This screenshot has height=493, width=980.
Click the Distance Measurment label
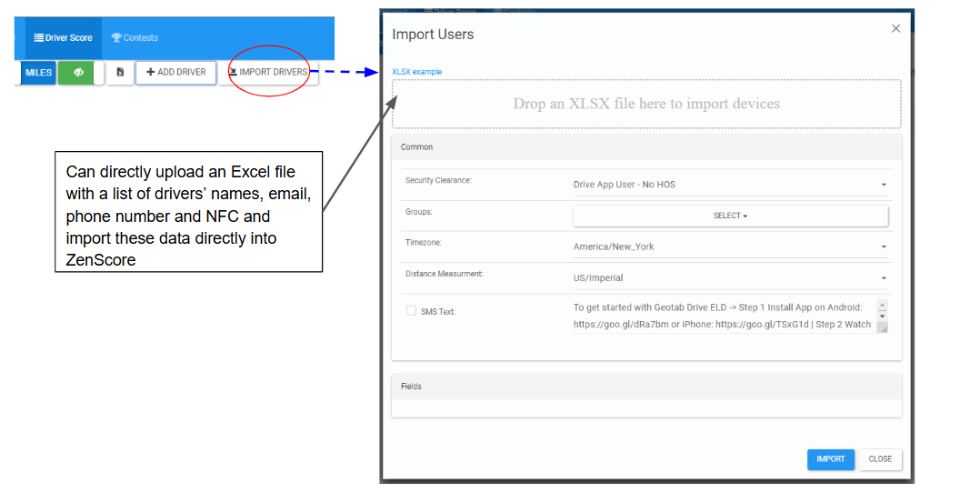[444, 274]
